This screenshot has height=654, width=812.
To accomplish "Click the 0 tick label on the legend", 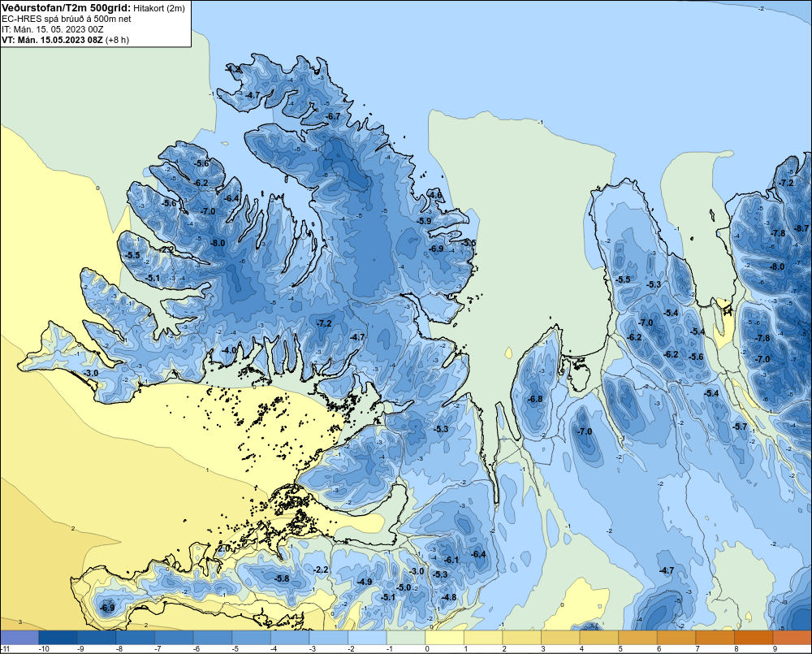I will (x=427, y=649).
